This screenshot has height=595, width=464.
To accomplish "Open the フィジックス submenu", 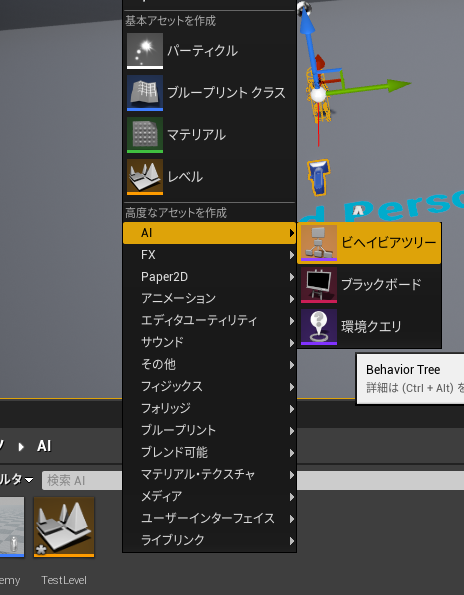I will point(209,387).
